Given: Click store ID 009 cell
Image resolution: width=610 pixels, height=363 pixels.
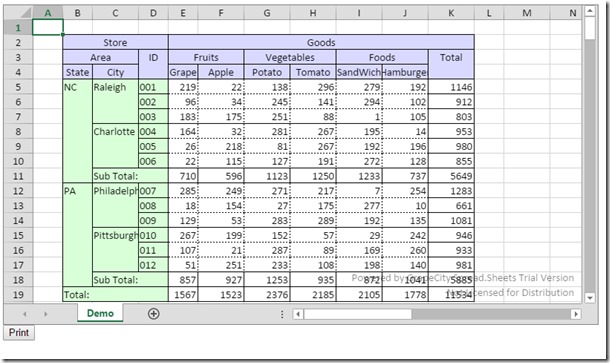Looking at the screenshot, I should (153, 220).
